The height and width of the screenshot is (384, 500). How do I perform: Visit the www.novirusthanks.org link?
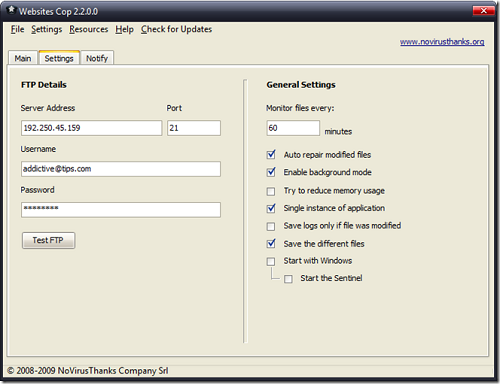tap(442, 42)
